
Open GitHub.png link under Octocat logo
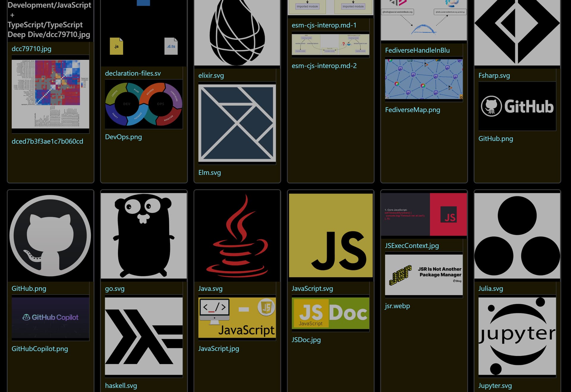[x=29, y=288]
